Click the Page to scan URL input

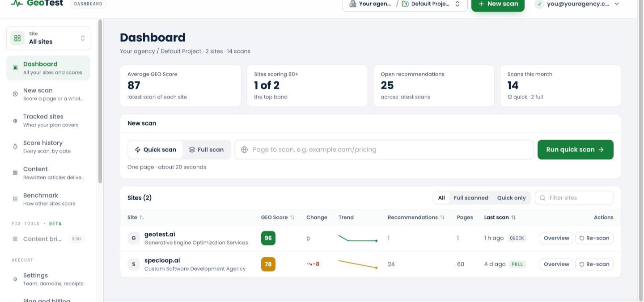click(384, 150)
